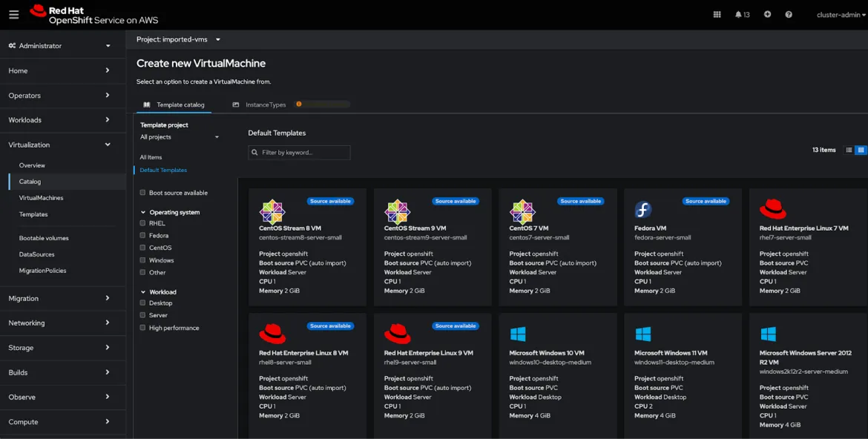This screenshot has width=868, height=439.
Task: Click Source available badge on Fedora VM
Action: pos(706,201)
